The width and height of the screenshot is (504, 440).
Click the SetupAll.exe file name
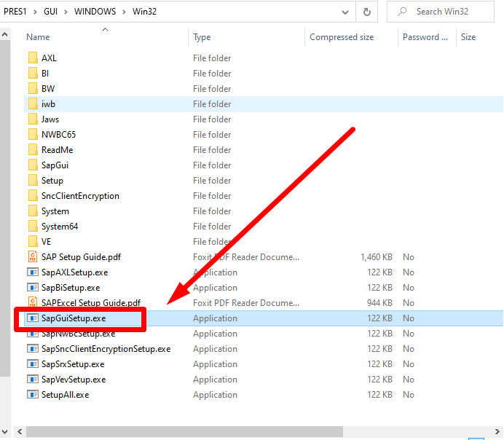click(x=66, y=395)
